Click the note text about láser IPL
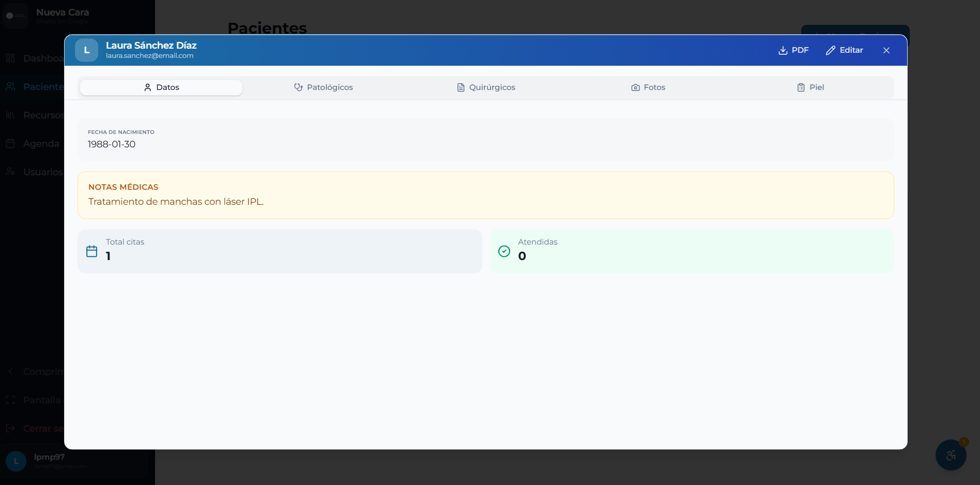The height and width of the screenshot is (485, 980). tap(176, 202)
